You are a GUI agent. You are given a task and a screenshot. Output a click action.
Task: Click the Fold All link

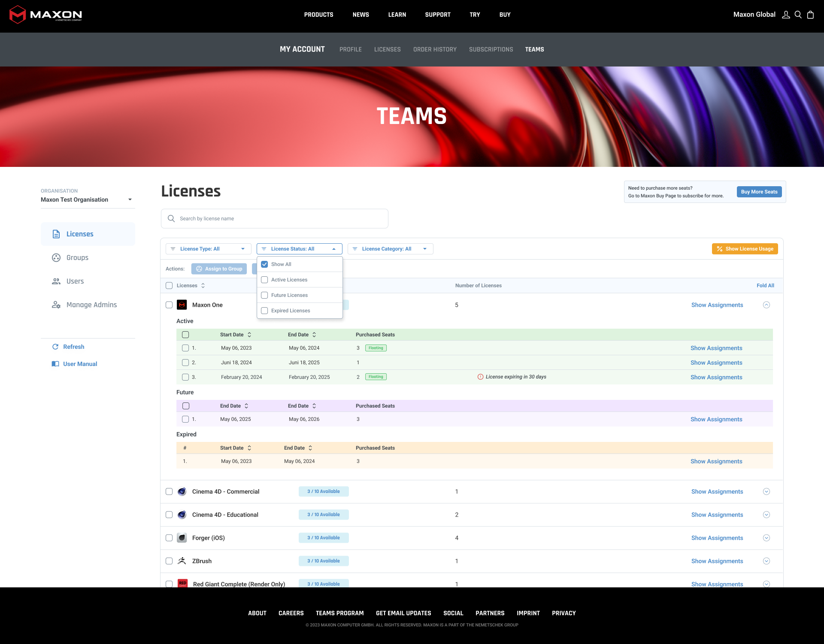765,285
